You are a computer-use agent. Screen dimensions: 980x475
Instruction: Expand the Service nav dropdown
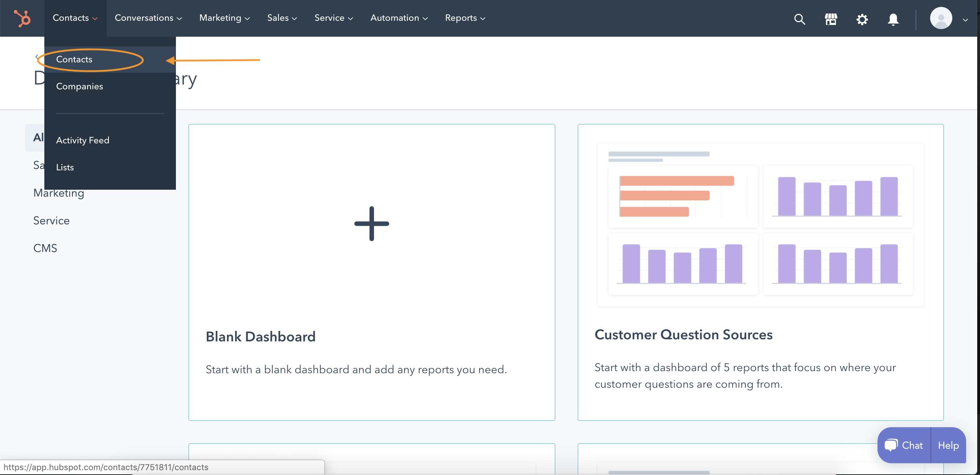pos(333,18)
